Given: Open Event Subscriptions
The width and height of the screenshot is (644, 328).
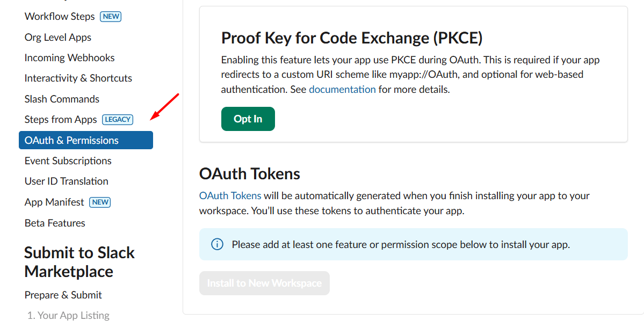Looking at the screenshot, I should tap(68, 161).
